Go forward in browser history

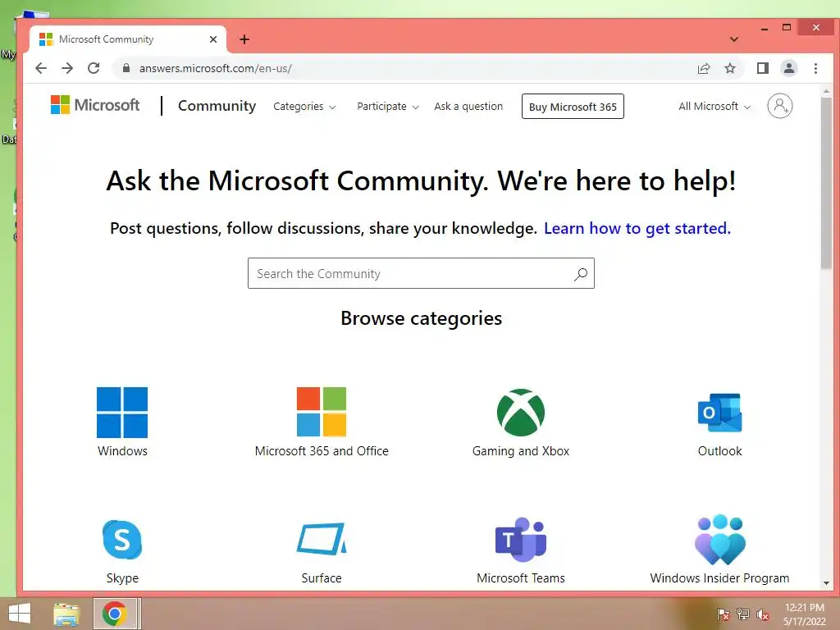click(67, 68)
